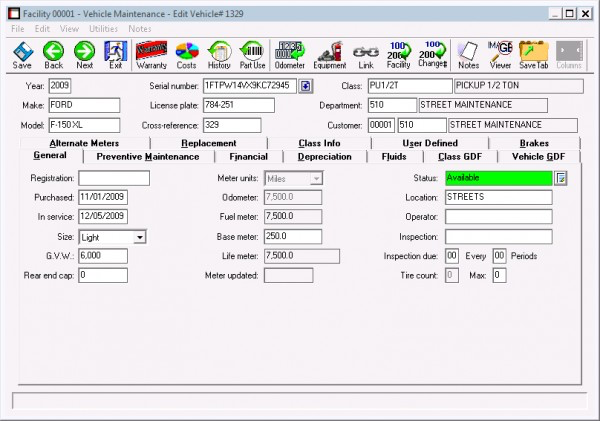Switch to the Financial tab
600x421 pixels.
coord(249,157)
